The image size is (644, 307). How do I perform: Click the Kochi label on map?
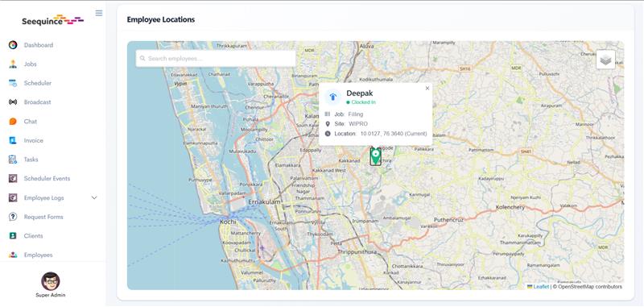click(x=228, y=222)
